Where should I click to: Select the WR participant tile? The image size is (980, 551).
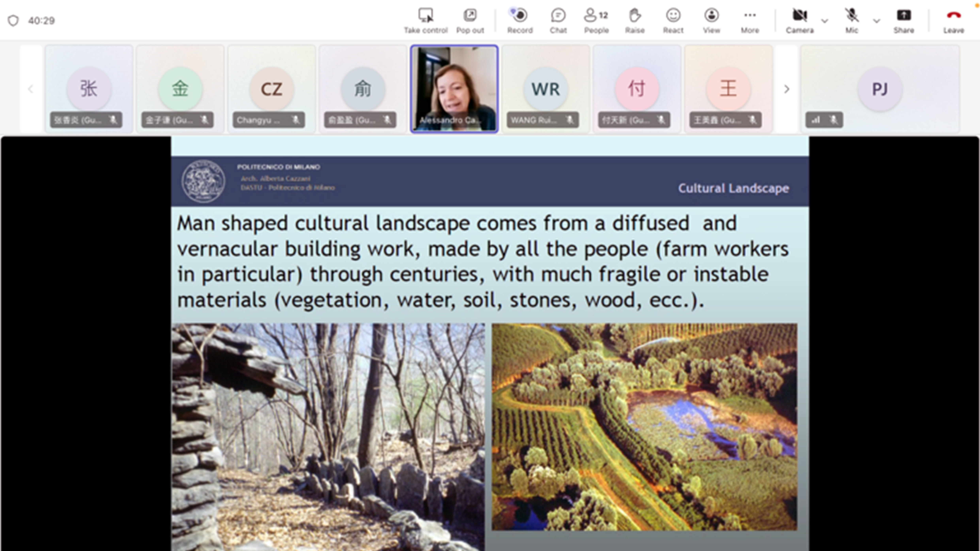point(546,89)
